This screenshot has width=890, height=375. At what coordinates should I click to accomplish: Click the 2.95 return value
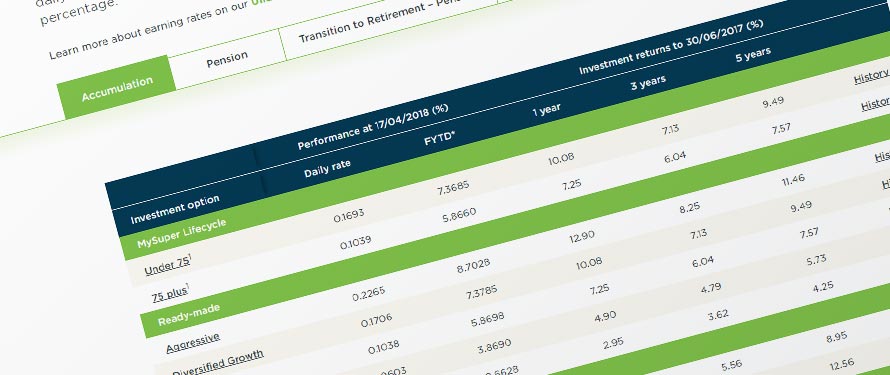tap(614, 344)
